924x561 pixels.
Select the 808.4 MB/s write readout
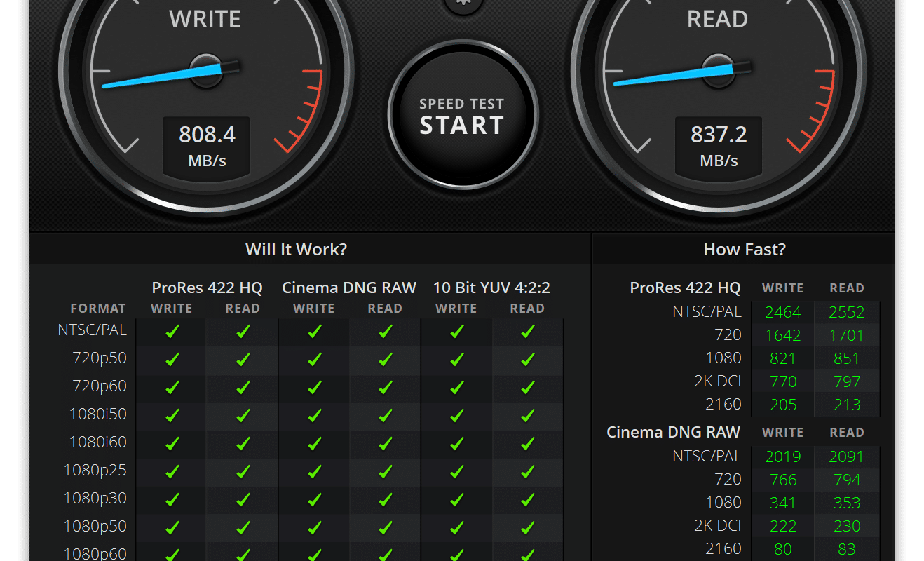[x=207, y=146]
